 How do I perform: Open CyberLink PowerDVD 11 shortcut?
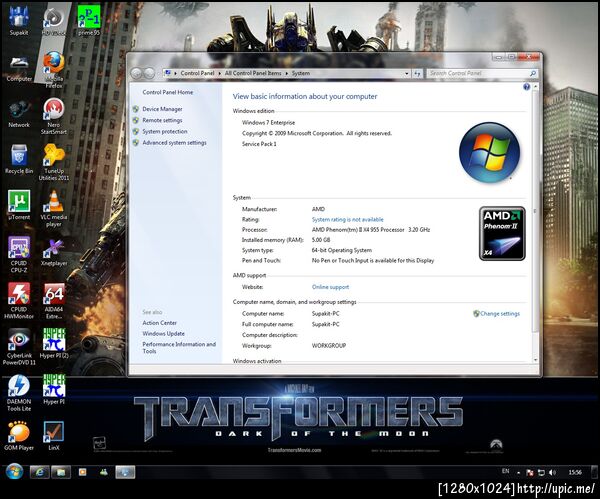coord(19,347)
